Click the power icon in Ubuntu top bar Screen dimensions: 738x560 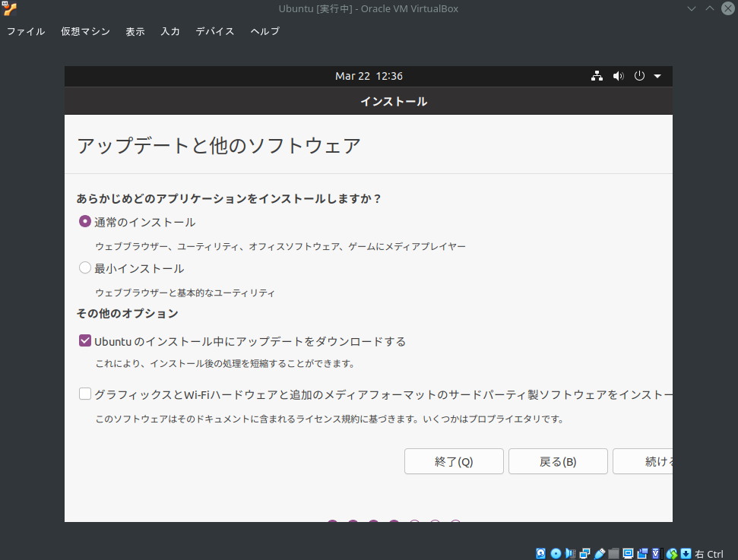(639, 76)
